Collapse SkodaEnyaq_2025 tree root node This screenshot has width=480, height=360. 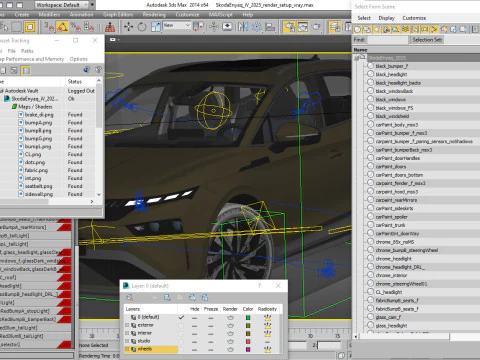point(356,58)
